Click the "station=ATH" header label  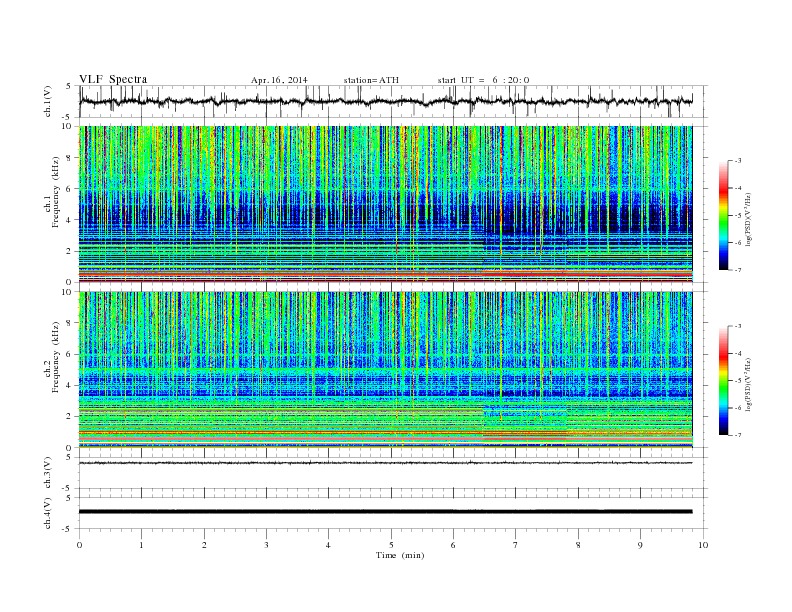pos(371,80)
